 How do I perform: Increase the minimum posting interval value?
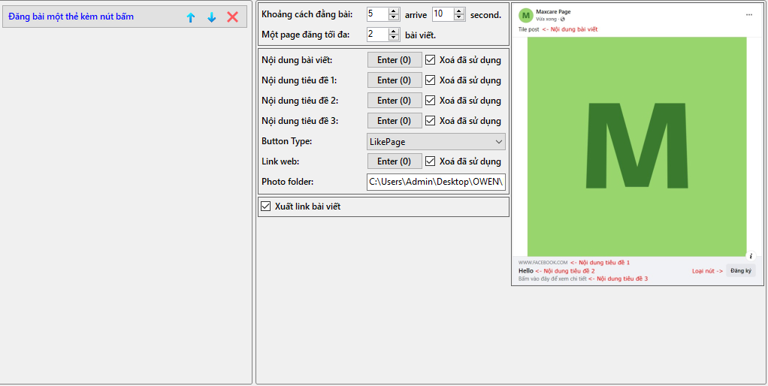point(394,11)
